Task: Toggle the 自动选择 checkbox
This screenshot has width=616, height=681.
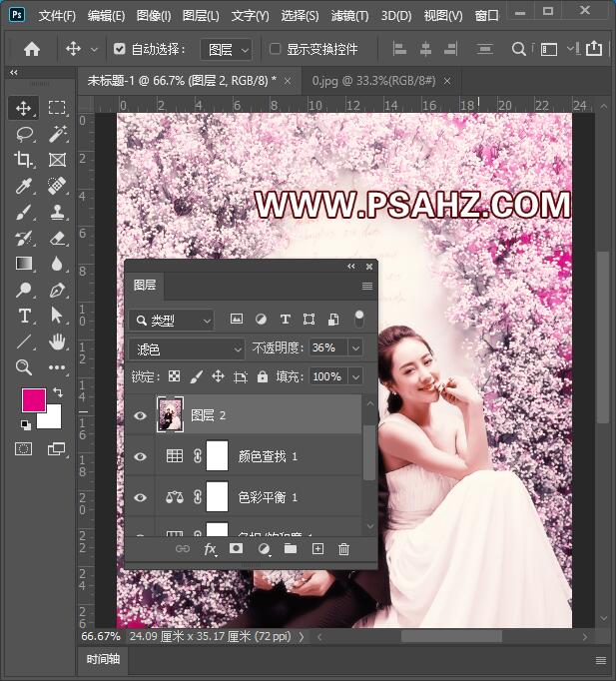Action: (119, 49)
